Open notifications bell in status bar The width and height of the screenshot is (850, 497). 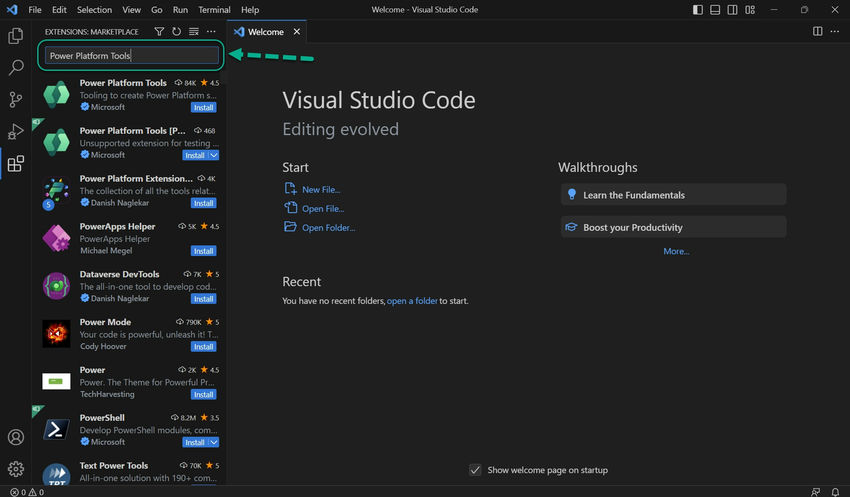click(x=837, y=492)
